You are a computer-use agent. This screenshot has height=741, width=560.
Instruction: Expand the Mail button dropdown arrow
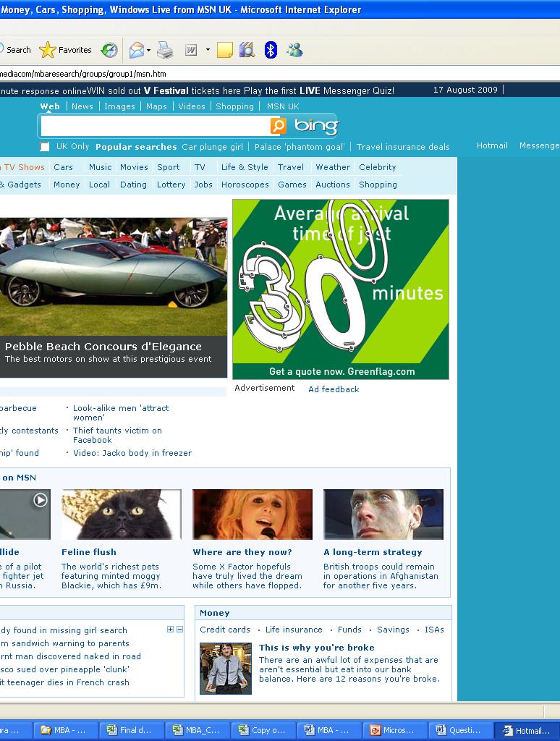148,50
